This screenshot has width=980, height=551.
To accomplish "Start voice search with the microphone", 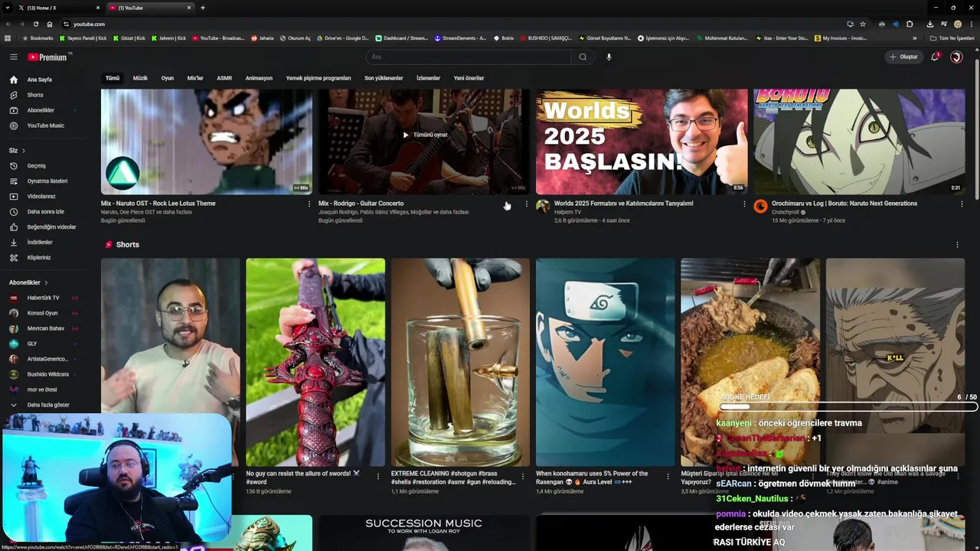I will (609, 57).
